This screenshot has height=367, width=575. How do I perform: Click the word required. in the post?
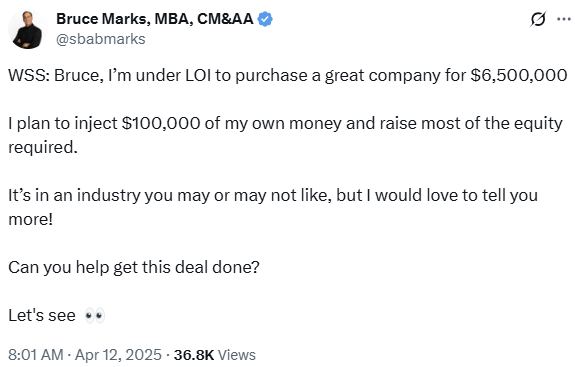pyautogui.click(x=43, y=148)
